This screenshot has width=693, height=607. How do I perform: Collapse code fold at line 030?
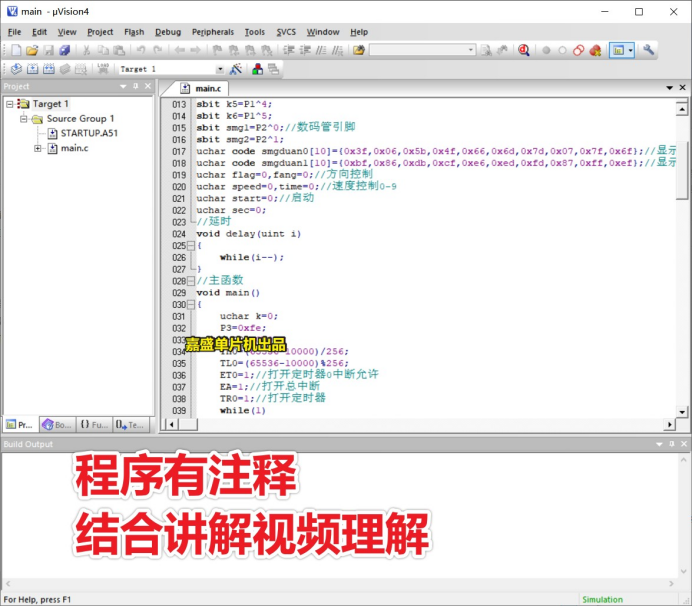(x=190, y=305)
